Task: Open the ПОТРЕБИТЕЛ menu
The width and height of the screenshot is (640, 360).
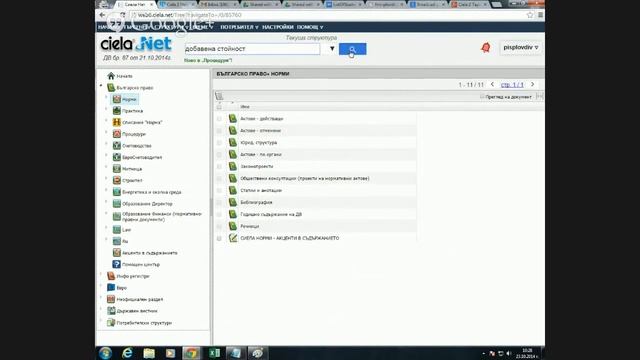Action: click(239, 27)
